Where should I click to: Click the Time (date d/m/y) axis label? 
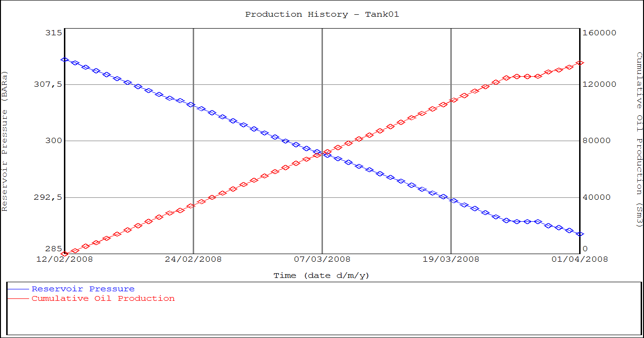click(322, 276)
